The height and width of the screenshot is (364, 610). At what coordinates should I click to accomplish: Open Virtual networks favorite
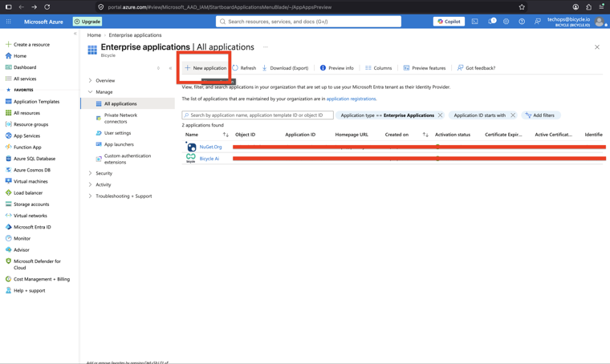pos(26,215)
